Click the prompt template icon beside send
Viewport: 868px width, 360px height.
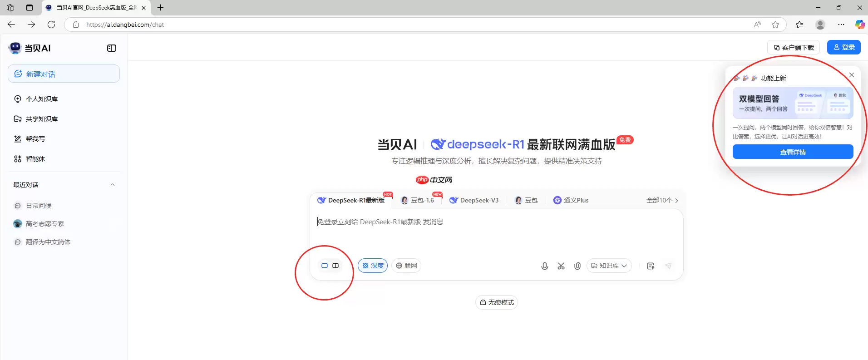[x=651, y=266]
